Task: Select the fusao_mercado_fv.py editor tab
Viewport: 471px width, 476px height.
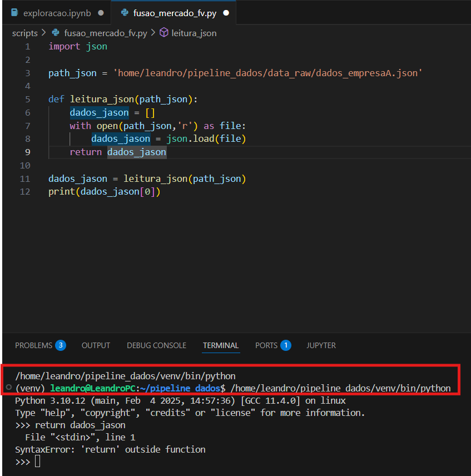Action: 174,13
